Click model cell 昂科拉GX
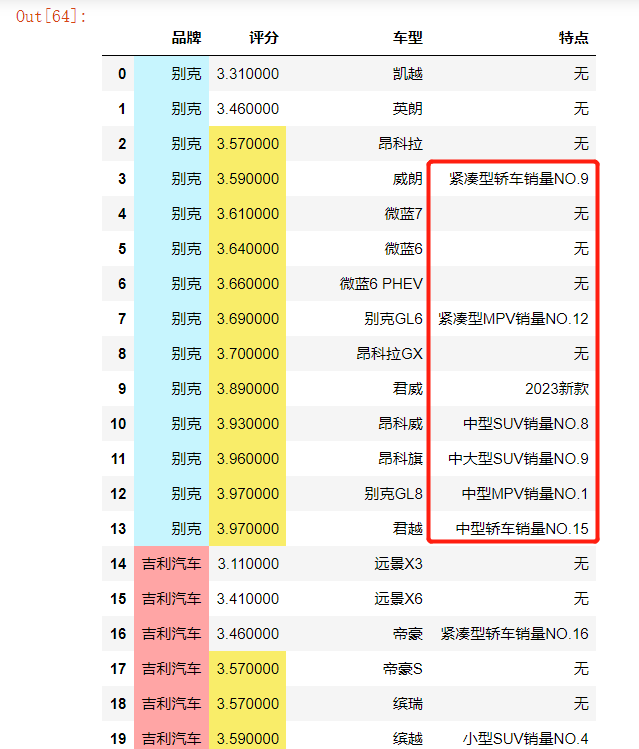This screenshot has height=749, width=639. tap(390, 353)
